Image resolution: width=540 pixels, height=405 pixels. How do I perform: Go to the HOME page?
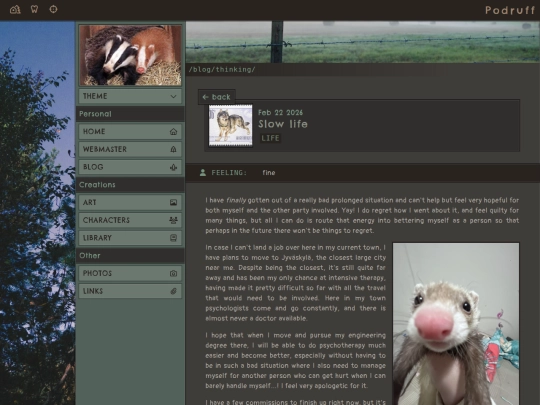(x=130, y=132)
